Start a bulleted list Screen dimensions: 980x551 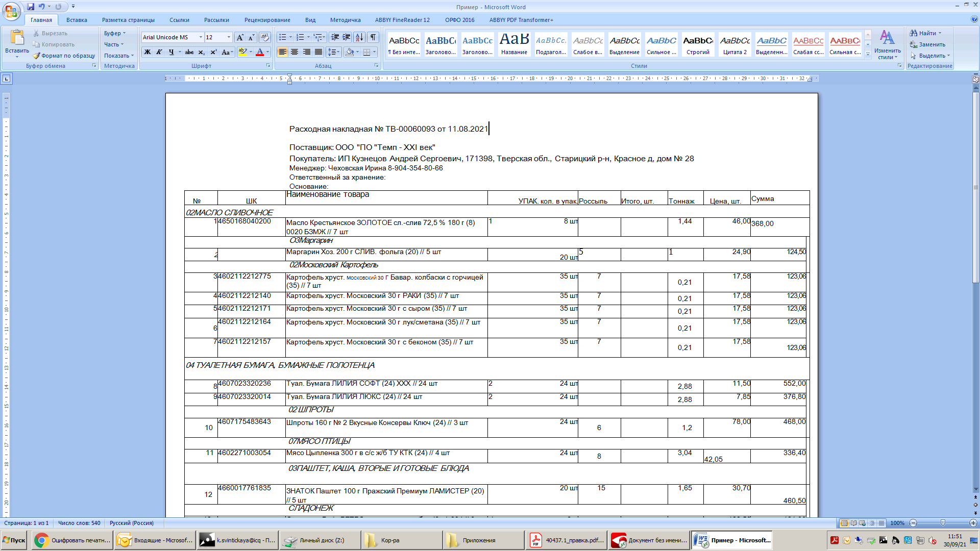pyautogui.click(x=282, y=37)
